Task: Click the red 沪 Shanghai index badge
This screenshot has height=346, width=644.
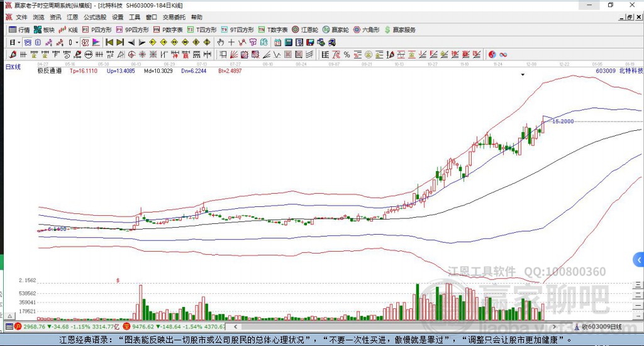Action: (18, 326)
